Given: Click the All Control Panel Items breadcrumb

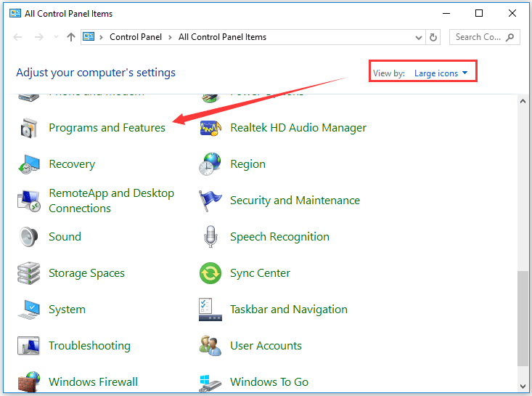Looking at the screenshot, I should [x=223, y=37].
